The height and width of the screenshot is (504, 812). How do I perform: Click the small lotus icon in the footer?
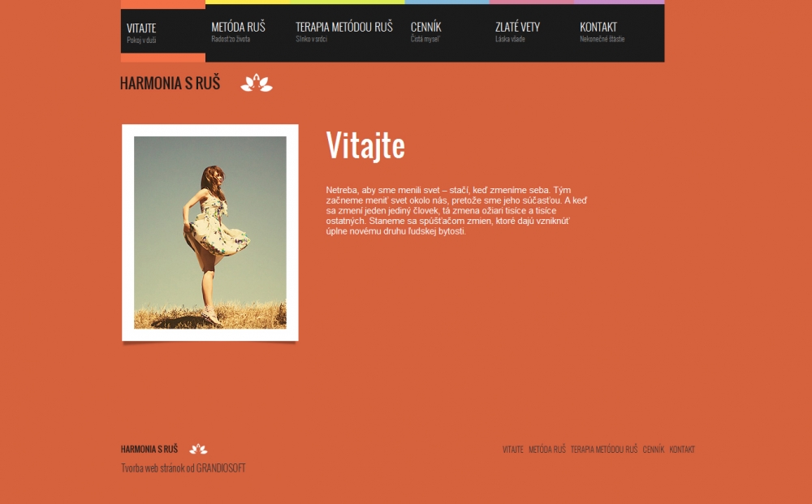(x=198, y=449)
